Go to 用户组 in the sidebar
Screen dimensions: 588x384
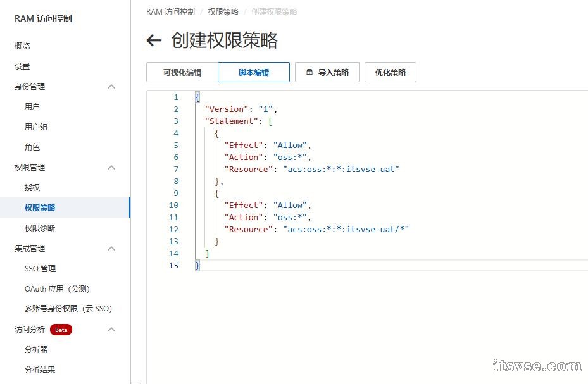click(36, 127)
